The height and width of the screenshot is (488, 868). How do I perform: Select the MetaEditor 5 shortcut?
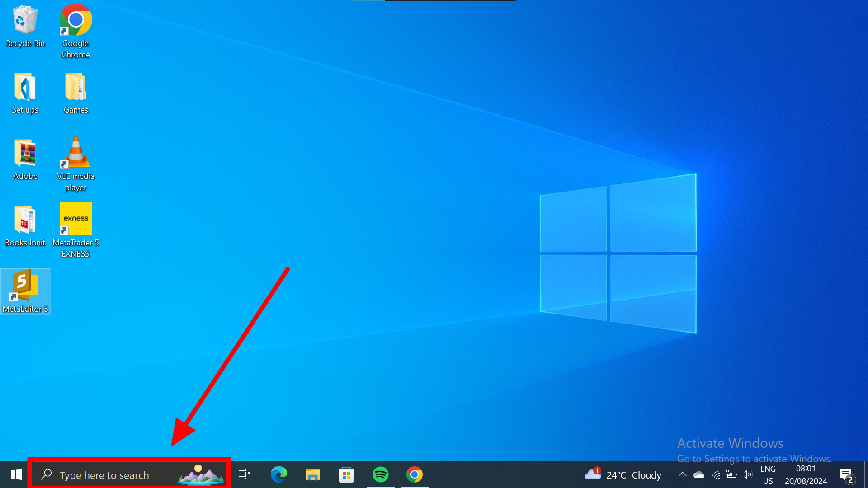(25, 291)
